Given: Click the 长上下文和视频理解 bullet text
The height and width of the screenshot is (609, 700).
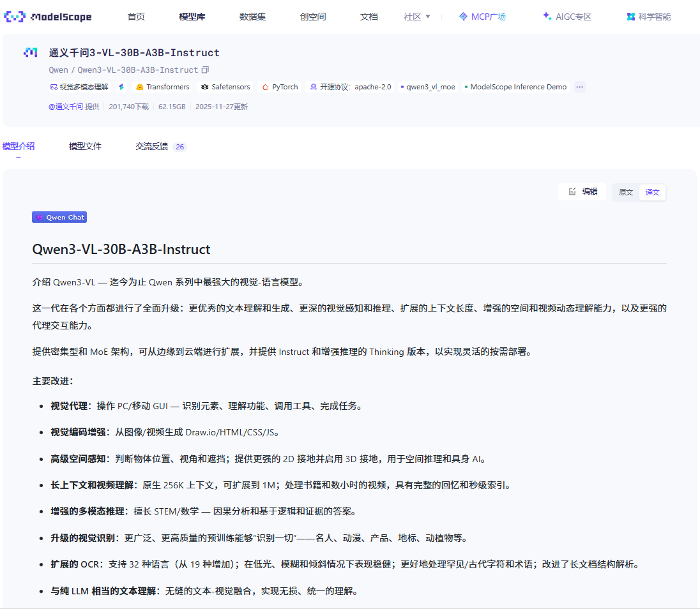Looking at the screenshot, I should (x=280, y=485).
